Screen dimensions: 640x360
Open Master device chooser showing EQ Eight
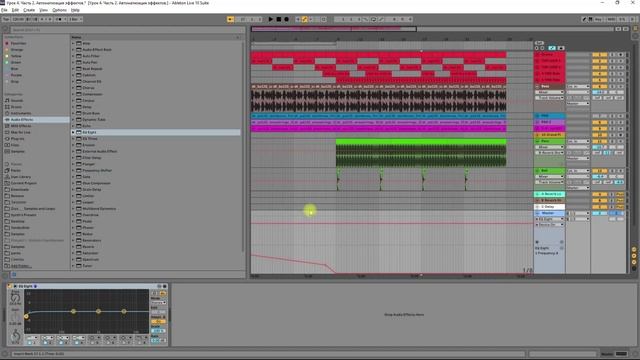point(550,219)
